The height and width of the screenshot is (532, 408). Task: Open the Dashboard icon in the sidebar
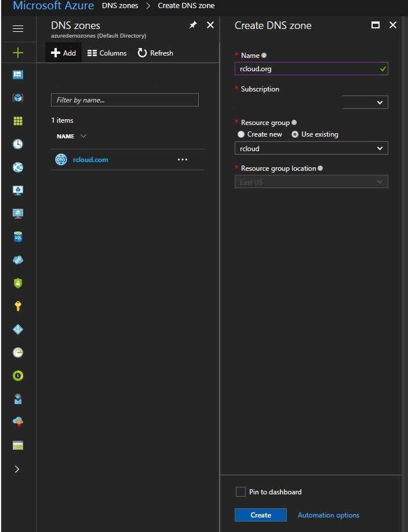[17, 75]
